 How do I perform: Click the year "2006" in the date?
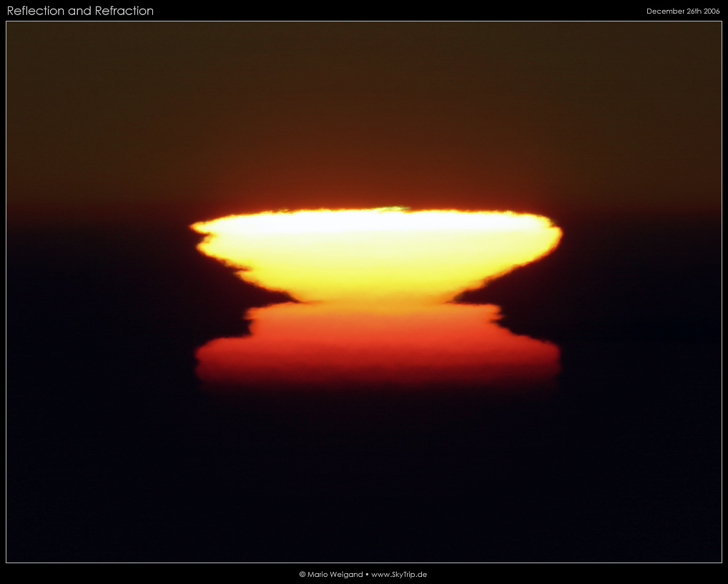[711, 11]
